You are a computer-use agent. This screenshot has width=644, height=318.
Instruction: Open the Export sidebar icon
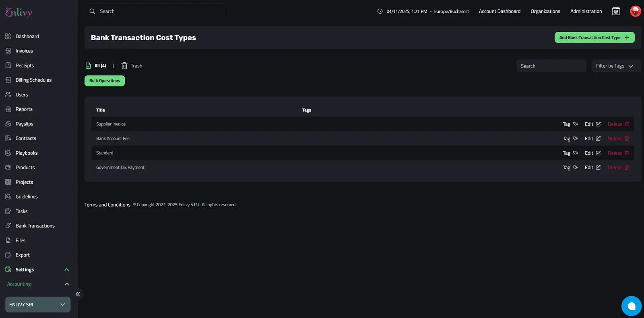[x=8, y=255]
